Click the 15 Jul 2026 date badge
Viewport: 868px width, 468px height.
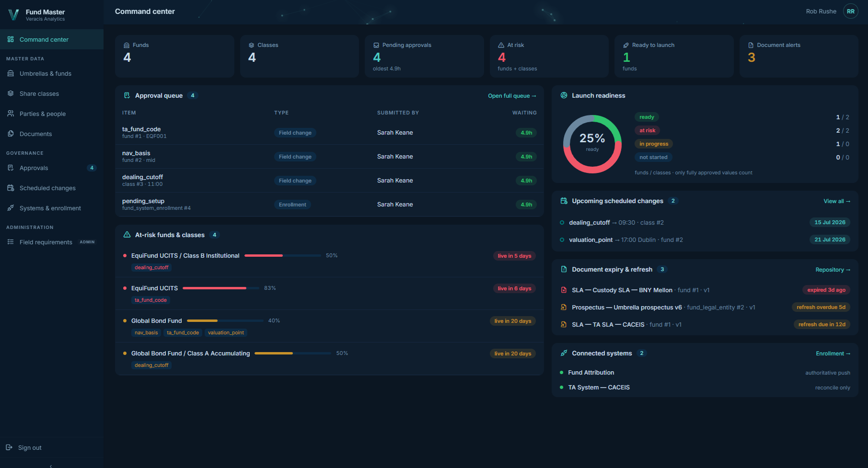(x=830, y=222)
